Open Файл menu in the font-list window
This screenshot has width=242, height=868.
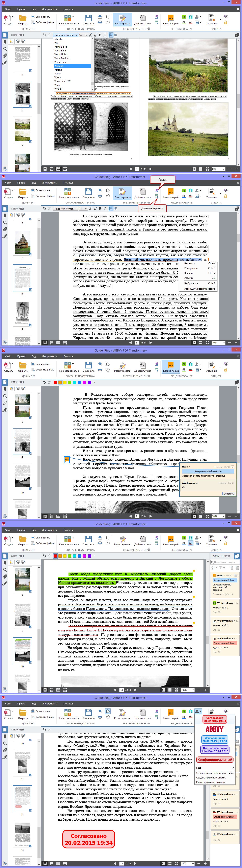(8, 9)
